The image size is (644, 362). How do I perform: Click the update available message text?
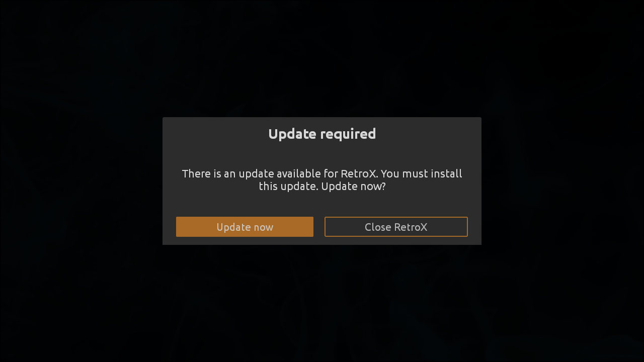[322, 180]
